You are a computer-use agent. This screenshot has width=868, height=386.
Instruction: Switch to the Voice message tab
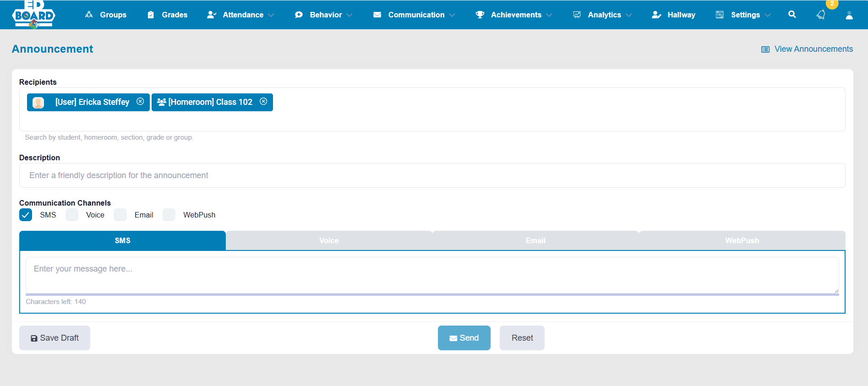point(329,240)
